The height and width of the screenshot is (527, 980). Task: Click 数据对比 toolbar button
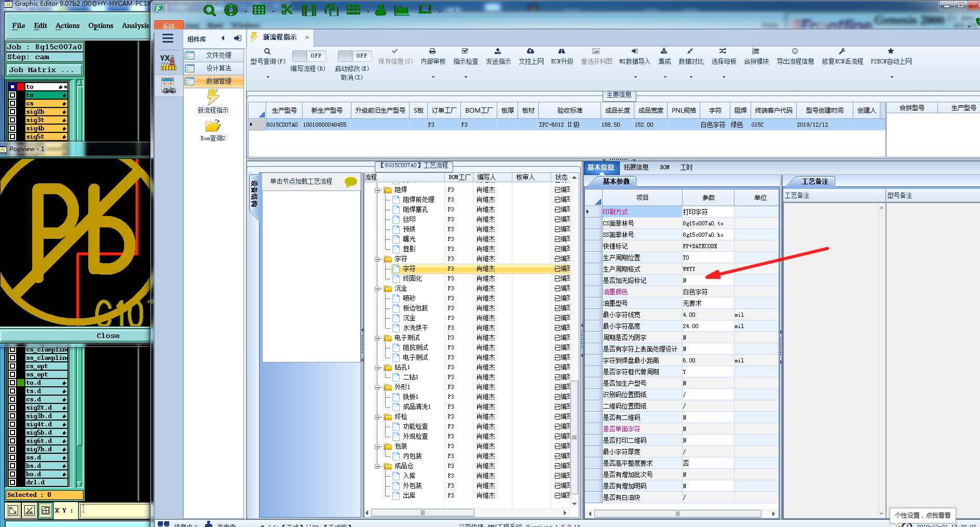tap(691, 57)
